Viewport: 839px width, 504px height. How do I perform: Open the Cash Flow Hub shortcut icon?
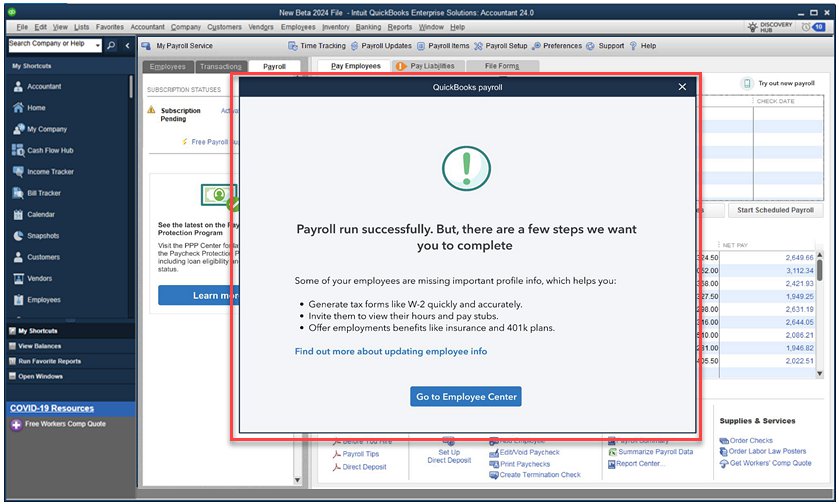click(18, 150)
